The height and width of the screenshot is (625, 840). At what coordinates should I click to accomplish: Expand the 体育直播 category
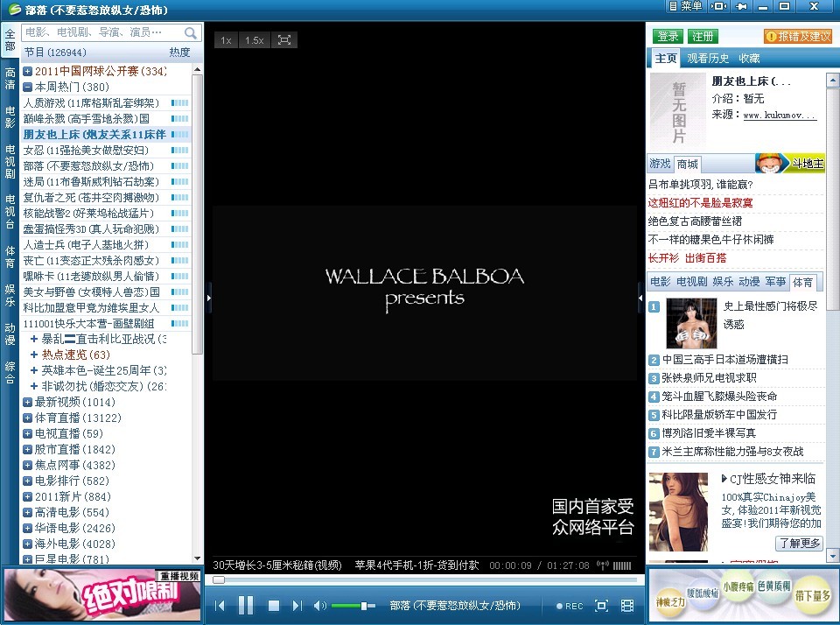pyautogui.click(x=28, y=418)
